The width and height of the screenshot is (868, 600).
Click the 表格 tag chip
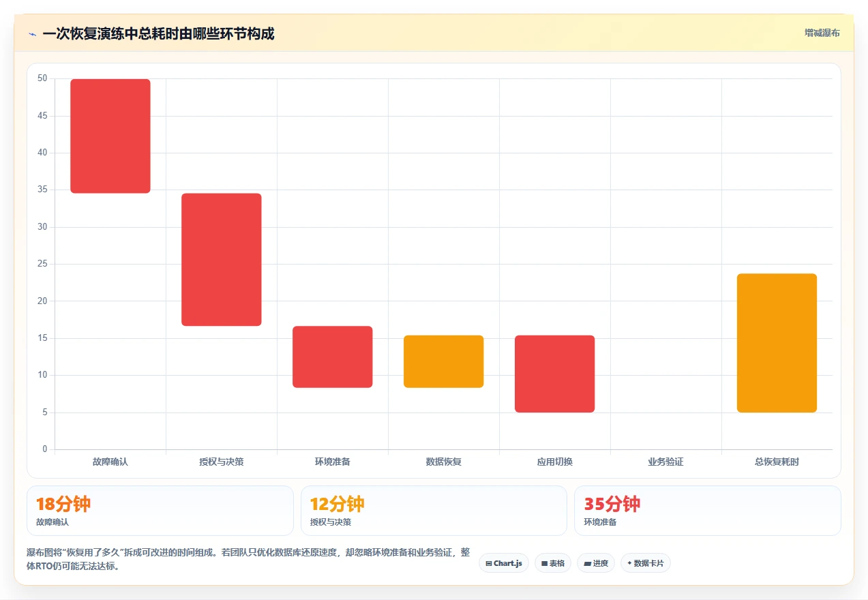tap(553, 563)
